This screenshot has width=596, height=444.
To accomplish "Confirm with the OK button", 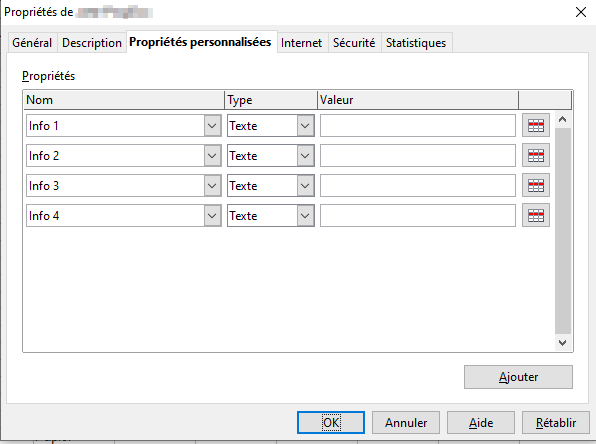I will [331, 422].
